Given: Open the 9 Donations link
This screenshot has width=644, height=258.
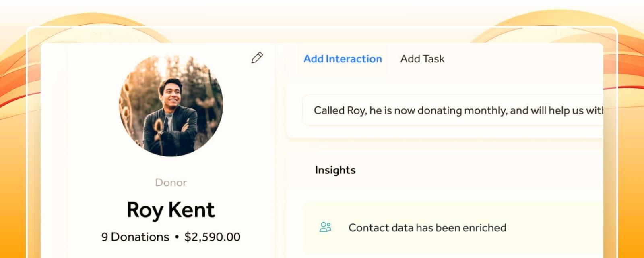Looking at the screenshot, I should pyautogui.click(x=135, y=237).
